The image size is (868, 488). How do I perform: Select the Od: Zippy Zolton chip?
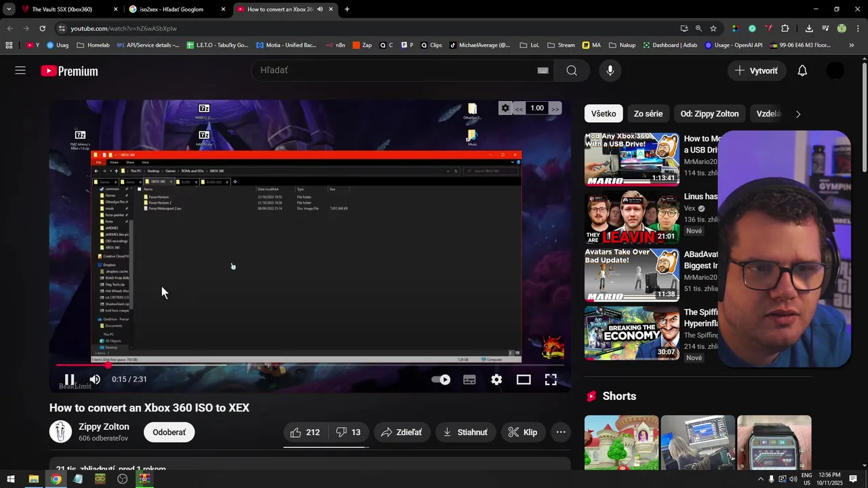click(x=710, y=114)
